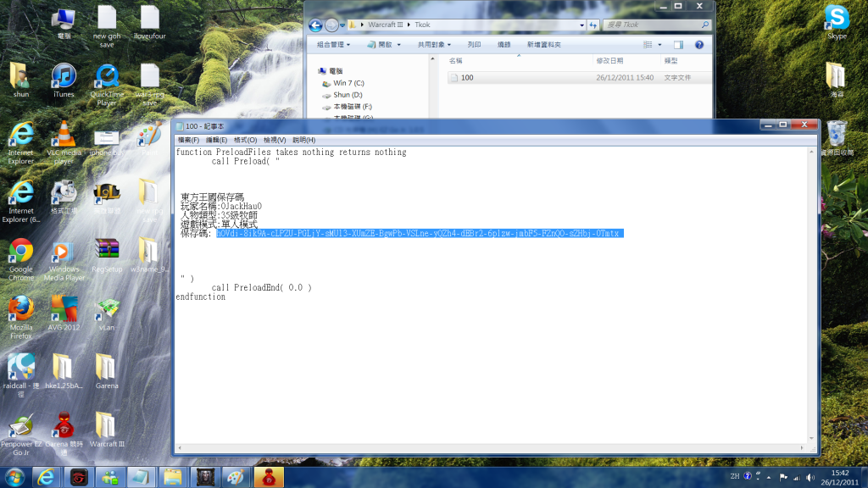The width and height of the screenshot is (868, 488).
Task: Select Win 7 (C:) drive in tree
Action: 348,83
